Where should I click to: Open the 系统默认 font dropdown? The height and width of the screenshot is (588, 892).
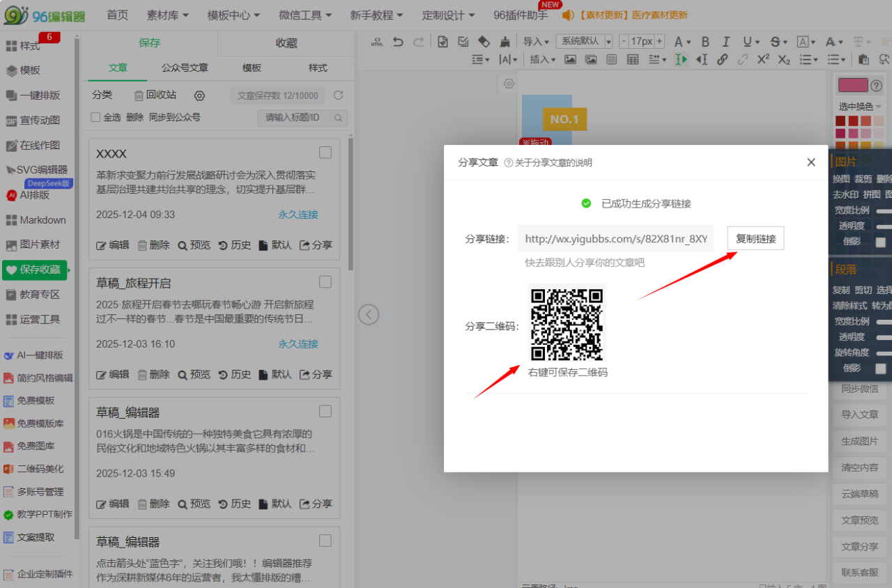(587, 42)
